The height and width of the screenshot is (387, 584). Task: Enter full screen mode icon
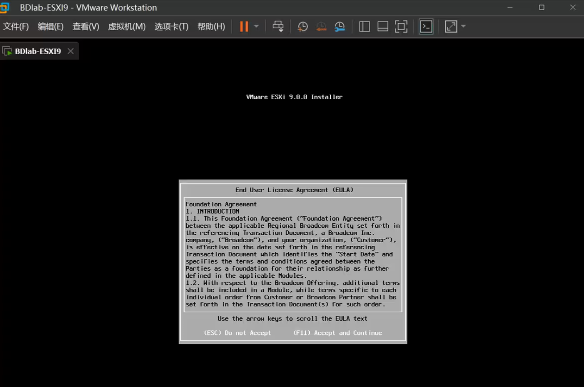(401, 26)
